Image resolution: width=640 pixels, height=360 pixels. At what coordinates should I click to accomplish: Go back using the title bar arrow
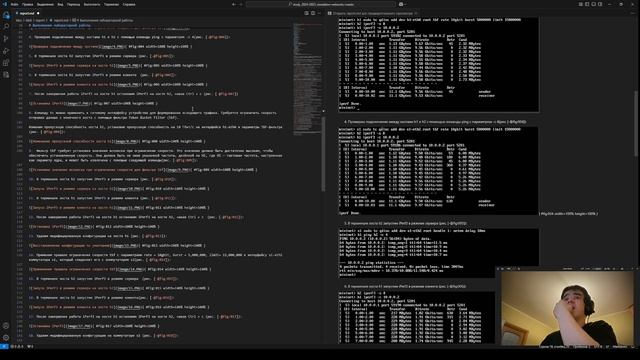point(234,4)
